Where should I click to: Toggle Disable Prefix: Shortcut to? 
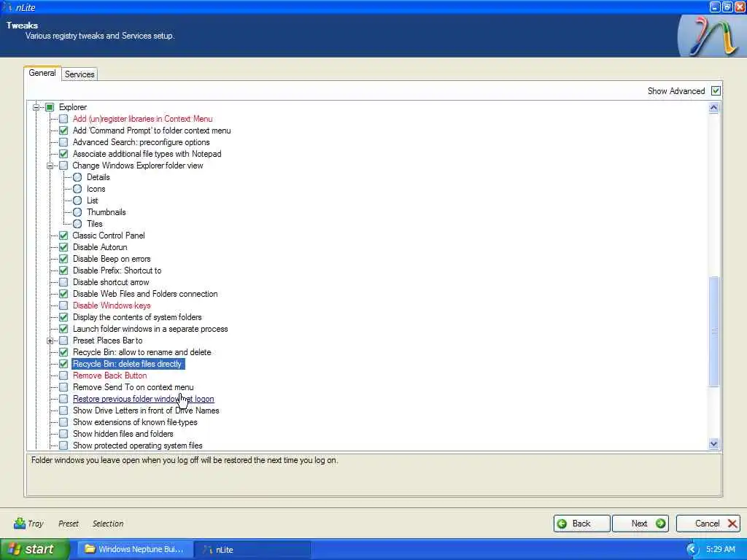click(x=63, y=271)
